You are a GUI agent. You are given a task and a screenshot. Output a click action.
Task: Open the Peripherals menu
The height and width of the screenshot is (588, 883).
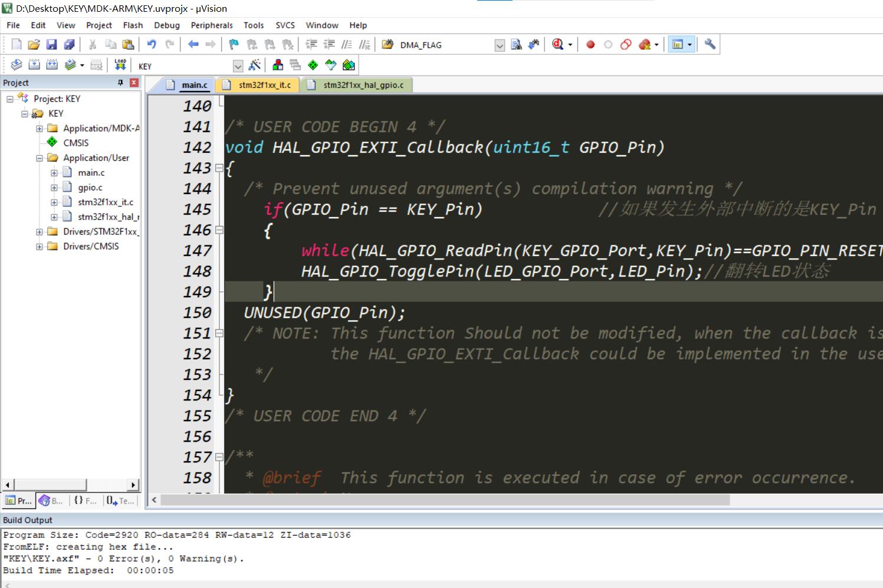212,25
